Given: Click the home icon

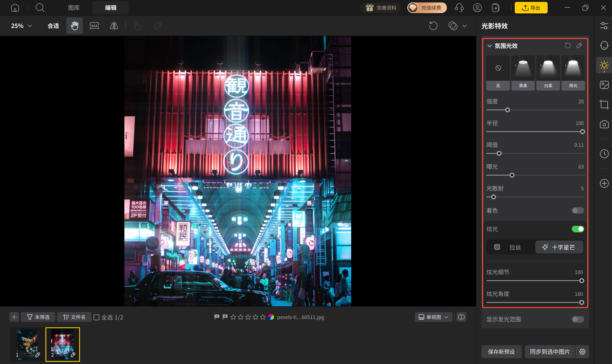Looking at the screenshot, I should (x=15, y=8).
